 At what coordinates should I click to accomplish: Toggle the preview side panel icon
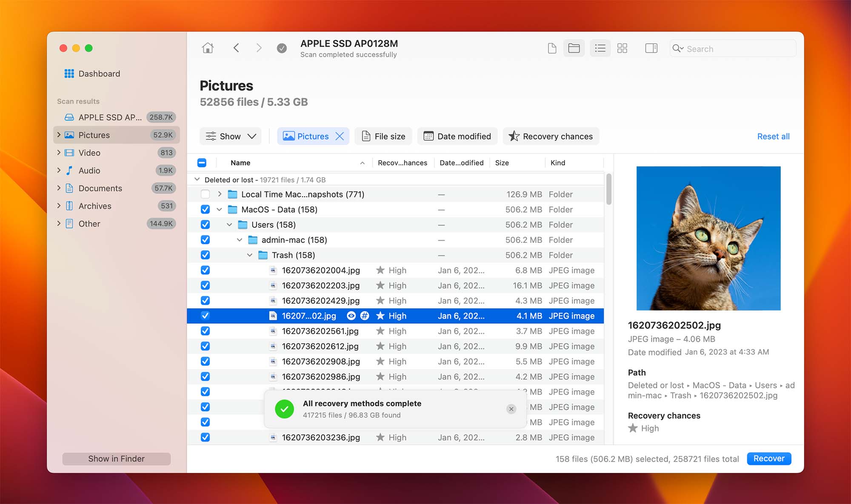[651, 48]
